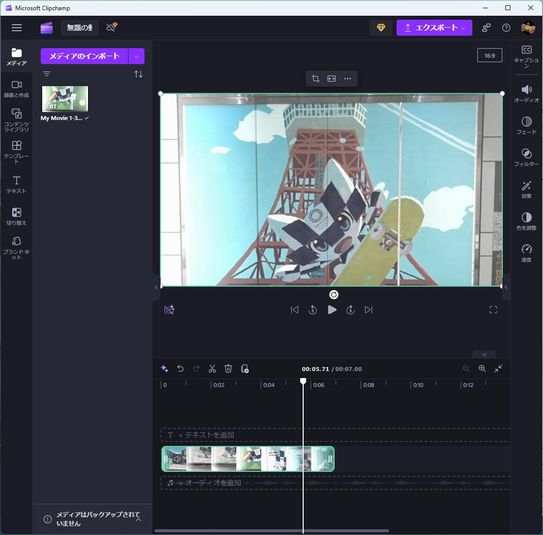
Task: Rewind 5 seconds
Action: [313, 310]
